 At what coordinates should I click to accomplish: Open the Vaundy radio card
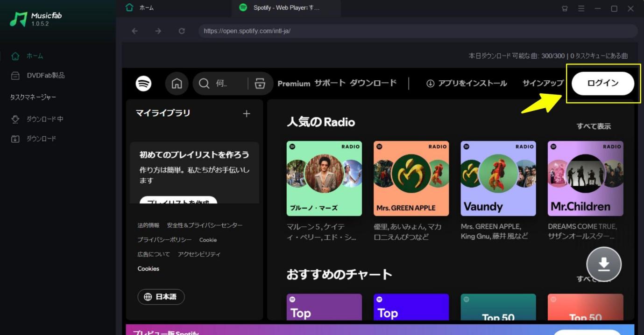[498, 179]
